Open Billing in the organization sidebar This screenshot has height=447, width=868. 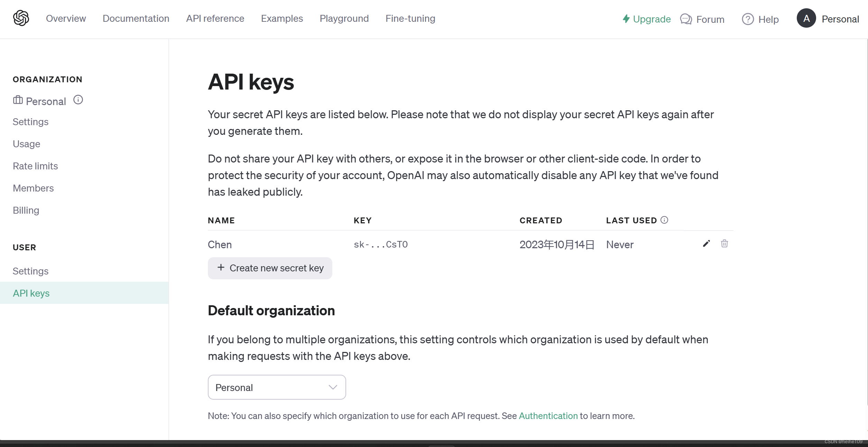(26, 210)
